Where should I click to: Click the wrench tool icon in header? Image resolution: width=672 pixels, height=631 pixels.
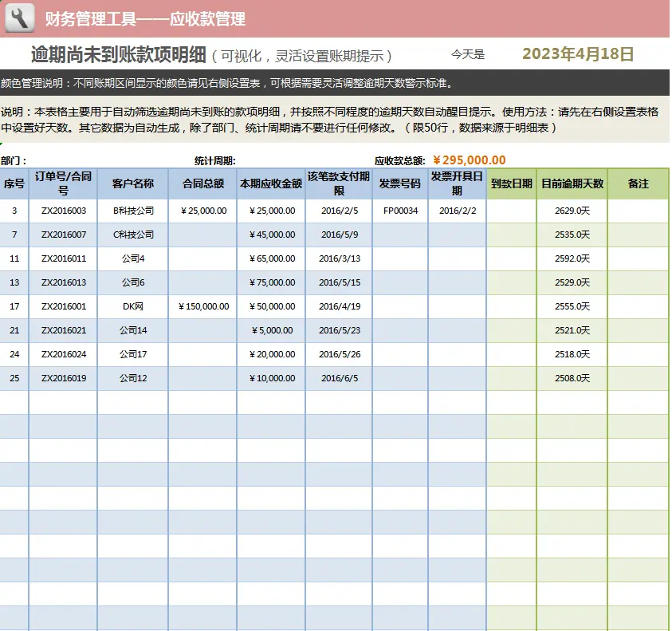(20, 18)
